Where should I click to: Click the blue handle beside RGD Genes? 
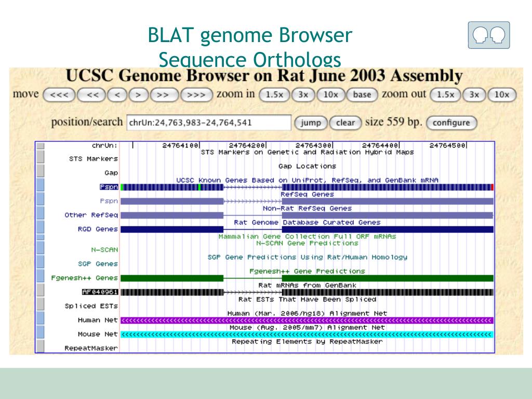(41, 227)
